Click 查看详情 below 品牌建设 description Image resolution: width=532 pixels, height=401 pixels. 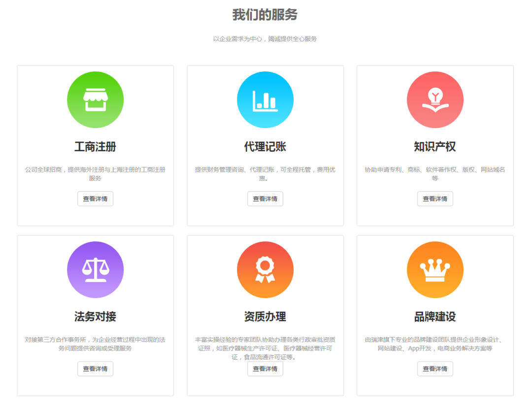pyautogui.click(x=435, y=368)
